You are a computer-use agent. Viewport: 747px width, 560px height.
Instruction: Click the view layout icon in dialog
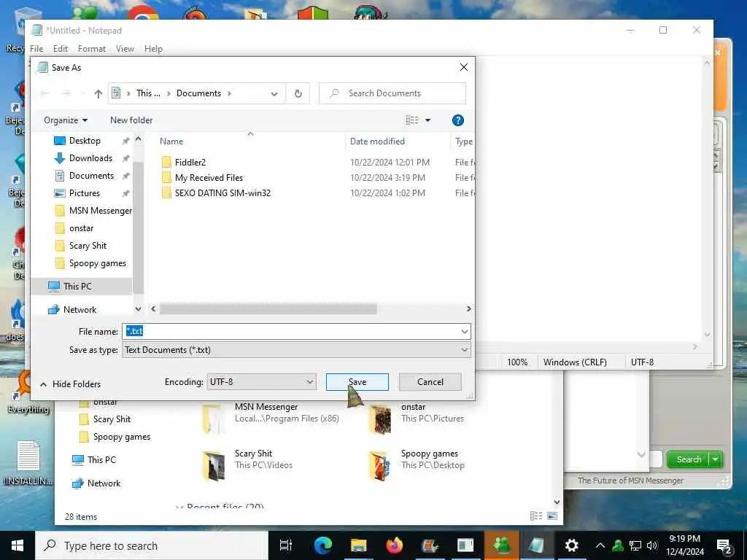coord(412,120)
